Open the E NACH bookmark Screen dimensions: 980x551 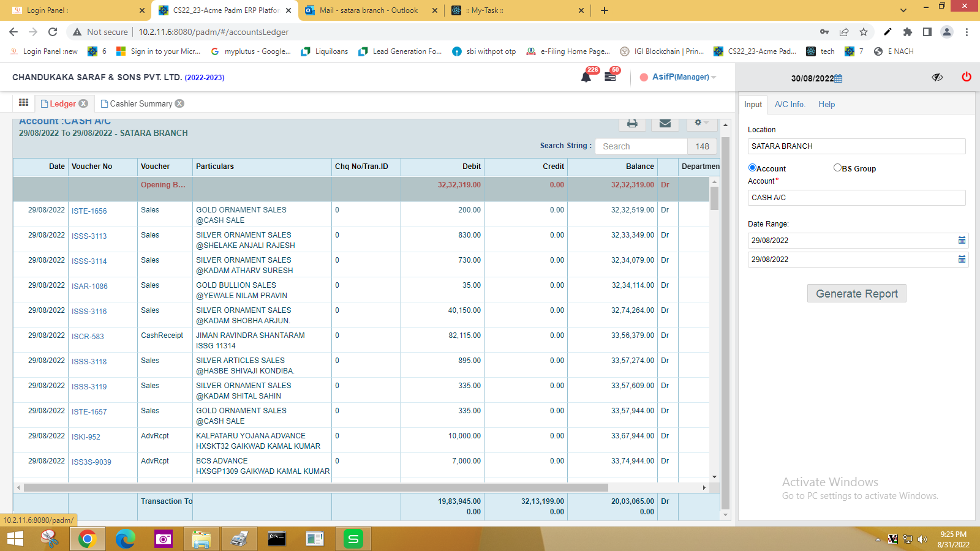[894, 51]
